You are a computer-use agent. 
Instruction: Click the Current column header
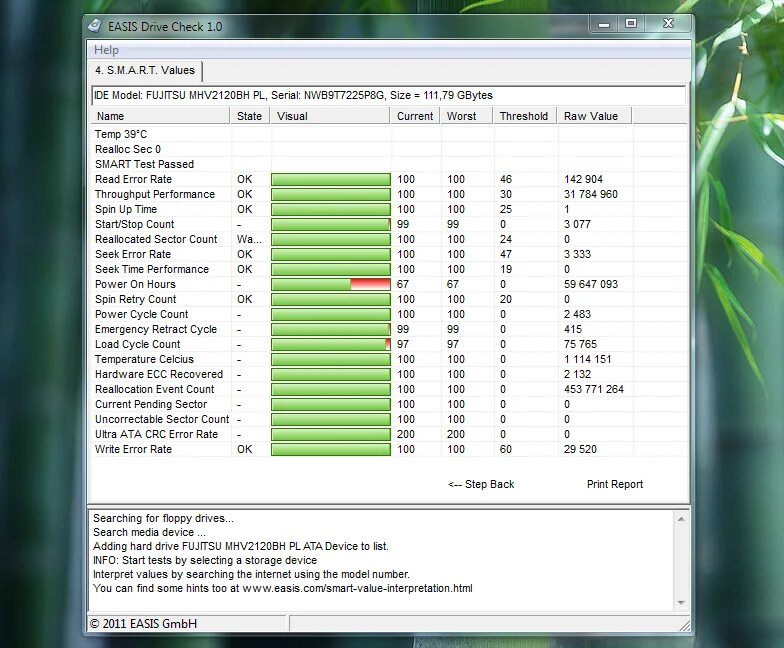pyautogui.click(x=415, y=116)
